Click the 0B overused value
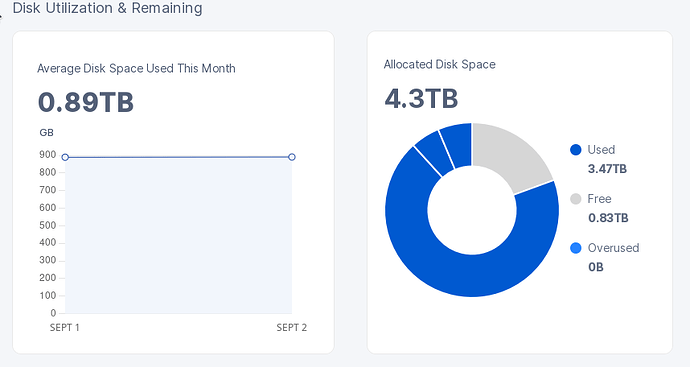This screenshot has width=690, height=367. click(596, 267)
